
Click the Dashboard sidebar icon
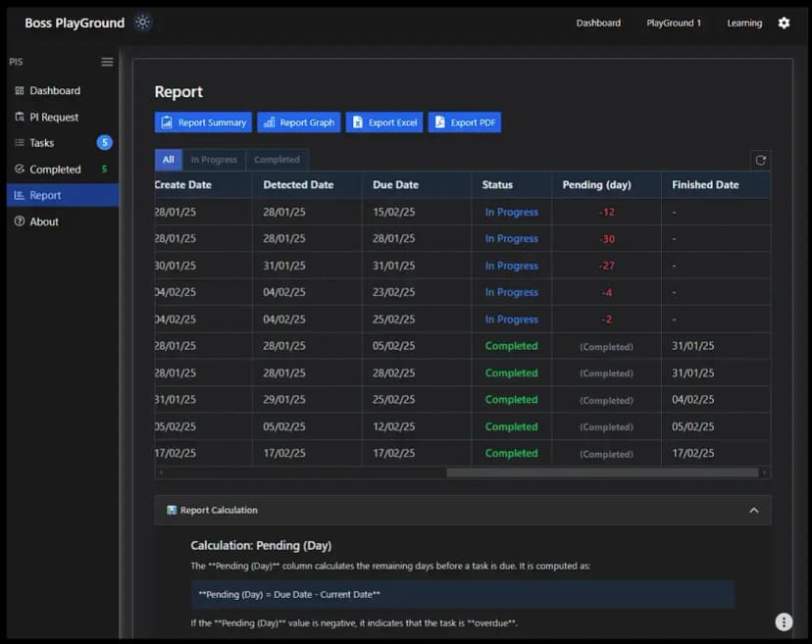(20, 91)
